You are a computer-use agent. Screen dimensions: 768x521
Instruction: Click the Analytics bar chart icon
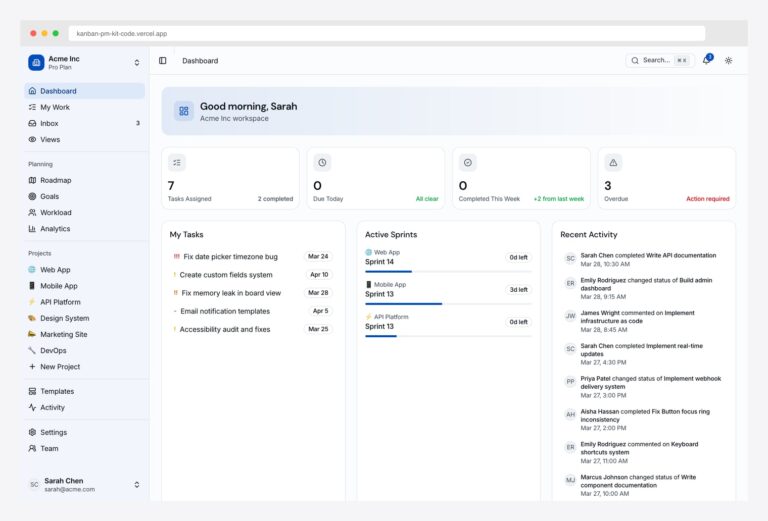tap(32, 229)
